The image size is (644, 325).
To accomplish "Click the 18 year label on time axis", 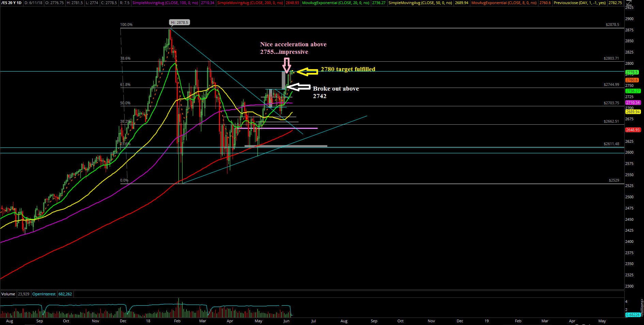I will [148, 321].
